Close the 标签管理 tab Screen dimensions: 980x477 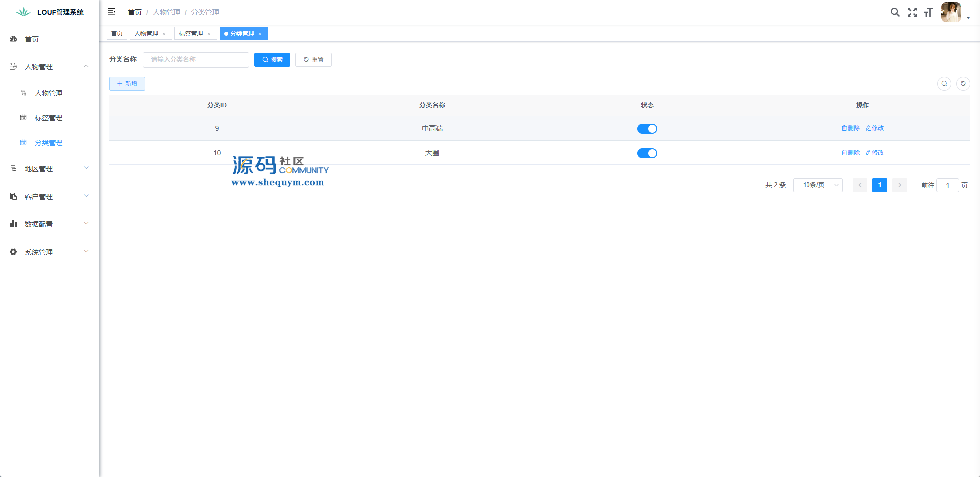click(x=209, y=34)
